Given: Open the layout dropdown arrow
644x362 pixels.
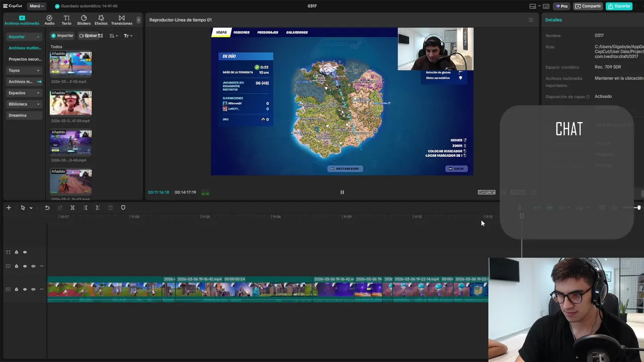Looking at the screenshot, I should click(x=539, y=6).
